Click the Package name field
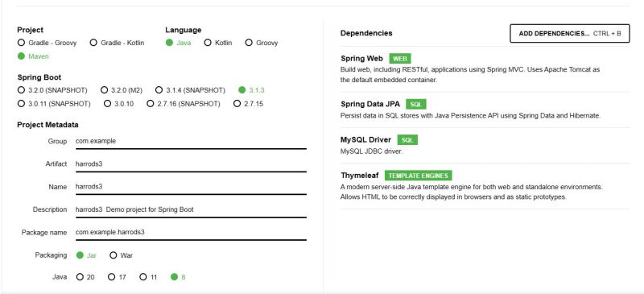This screenshot has height=294, width=644. pos(191,232)
